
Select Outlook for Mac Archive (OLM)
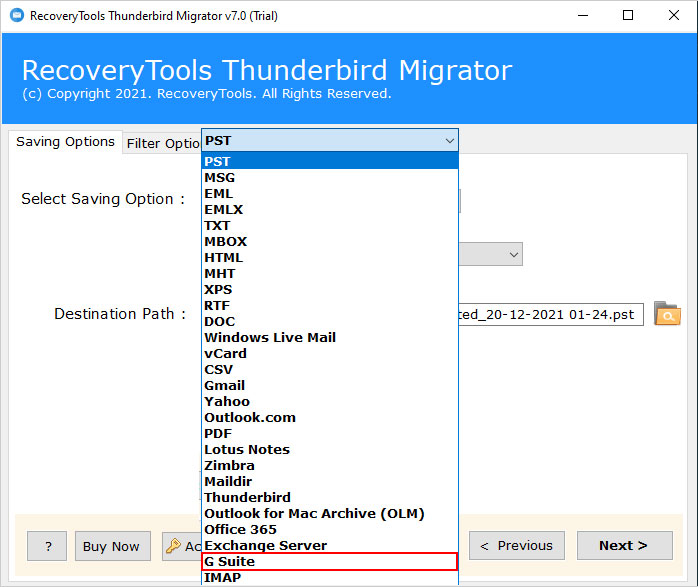coord(330,514)
